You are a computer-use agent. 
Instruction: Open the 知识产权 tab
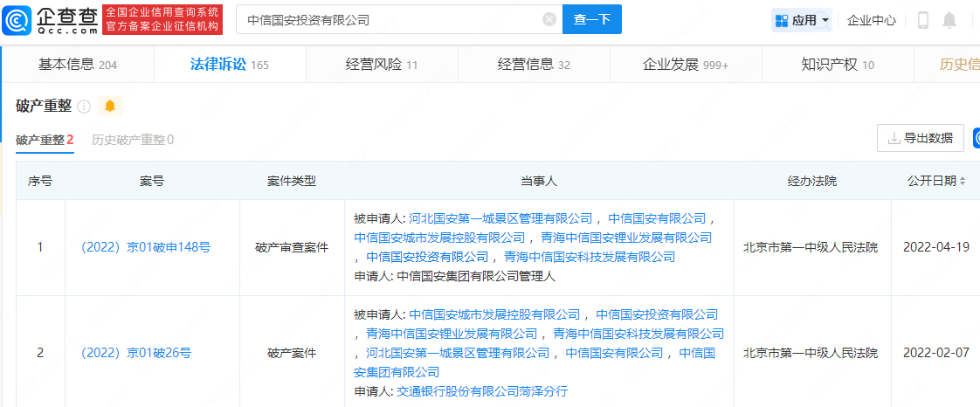coord(838,64)
